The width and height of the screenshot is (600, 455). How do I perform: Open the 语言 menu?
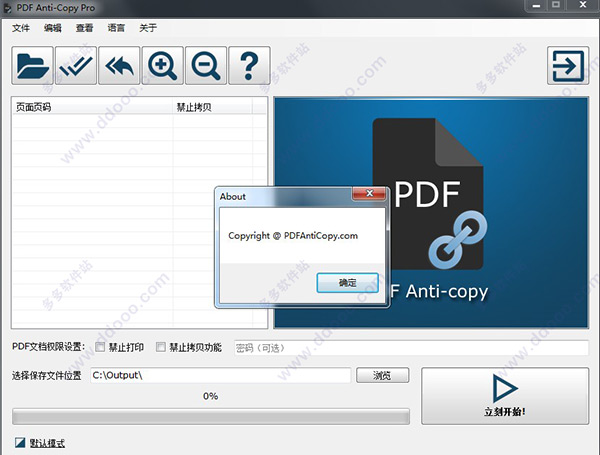click(116, 28)
